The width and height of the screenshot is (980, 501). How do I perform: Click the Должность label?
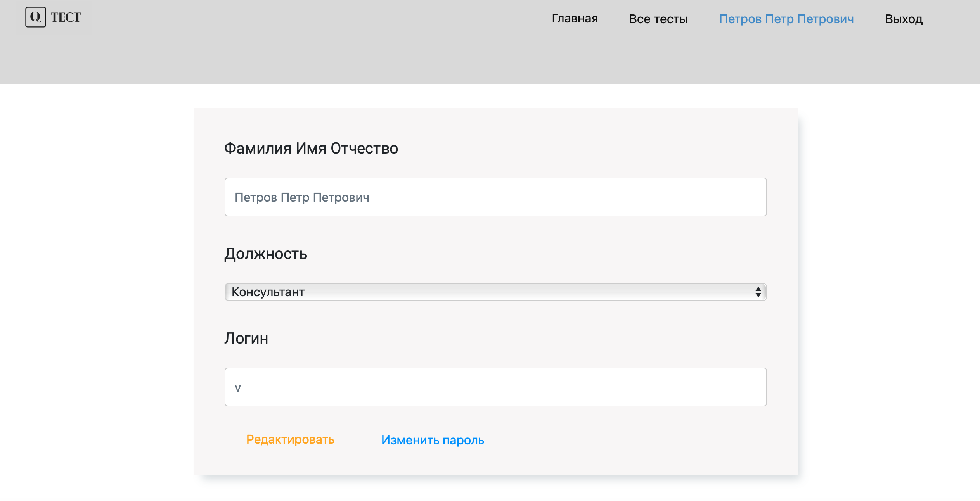(266, 254)
